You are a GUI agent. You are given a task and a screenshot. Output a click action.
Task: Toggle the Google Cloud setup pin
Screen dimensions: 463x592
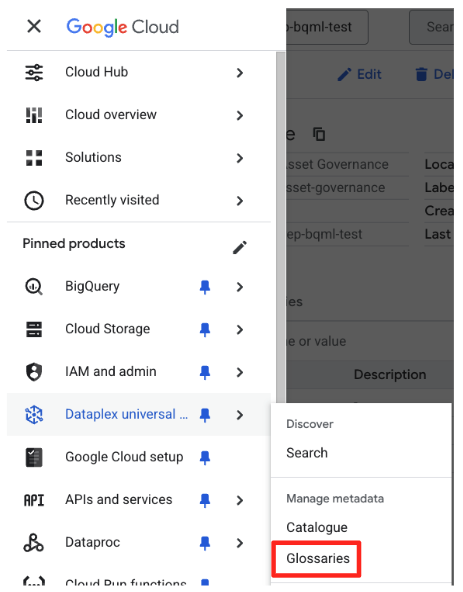click(x=205, y=458)
